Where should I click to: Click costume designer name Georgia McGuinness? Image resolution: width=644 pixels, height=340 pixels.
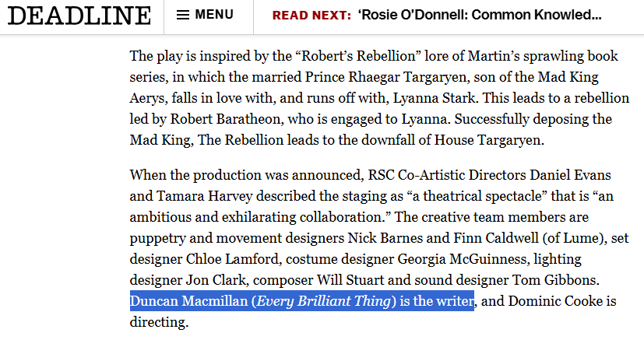pyautogui.click(x=462, y=259)
